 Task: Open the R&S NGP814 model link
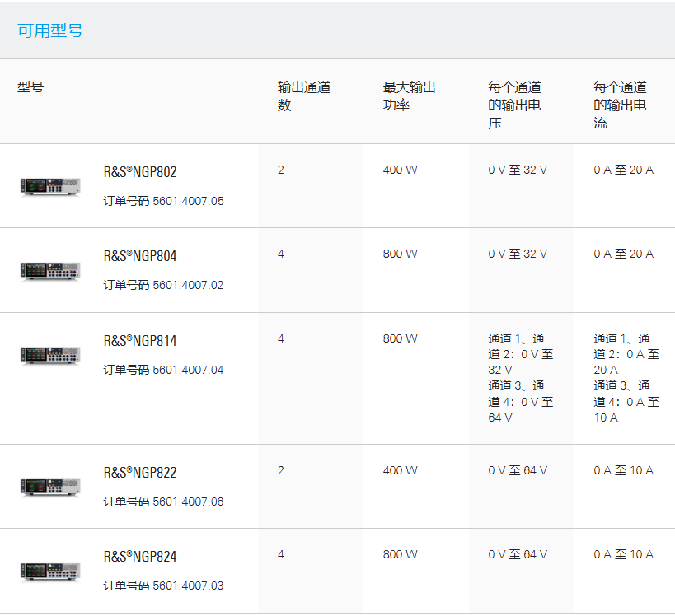point(140,341)
